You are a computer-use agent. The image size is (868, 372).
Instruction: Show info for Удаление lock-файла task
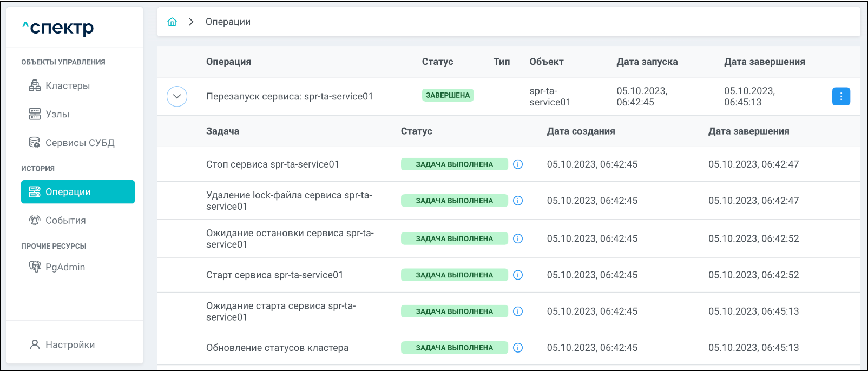pos(518,201)
